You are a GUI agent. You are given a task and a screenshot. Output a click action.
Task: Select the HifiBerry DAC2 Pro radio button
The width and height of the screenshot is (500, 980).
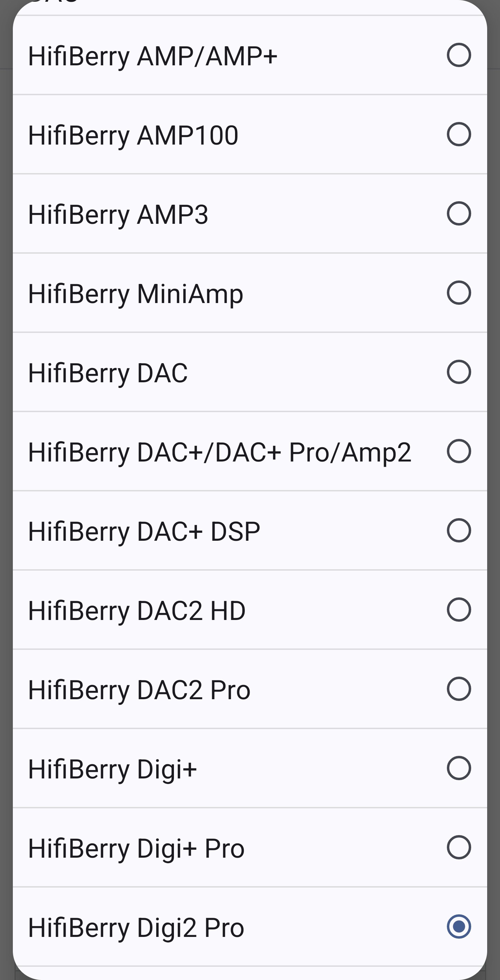pyautogui.click(x=459, y=688)
